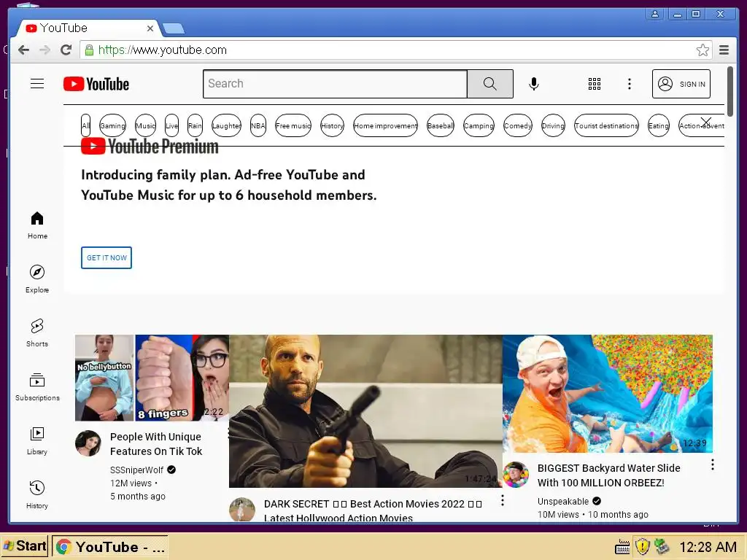The image size is (747, 560).
Task: Click Unspeakable channel avatar
Action: (x=516, y=474)
